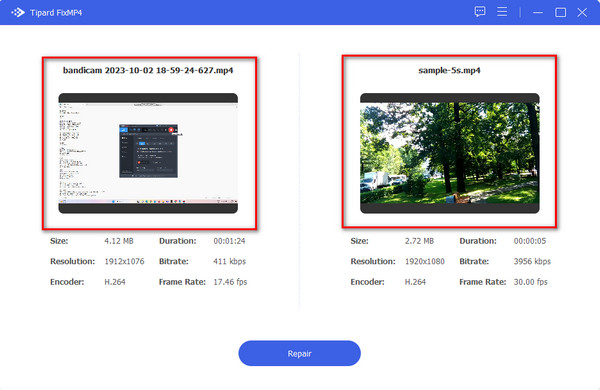600x390 pixels.
Task: Click the 4.12 MB size value
Action: click(119, 241)
